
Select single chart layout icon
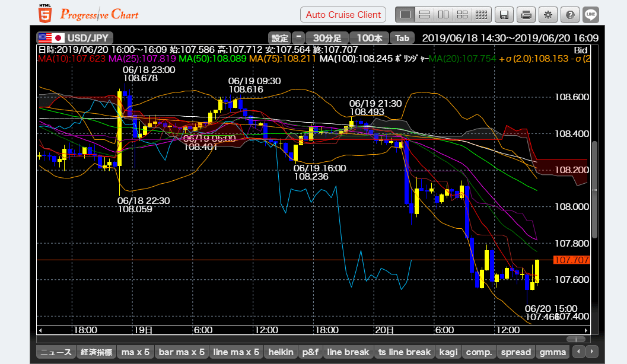(405, 15)
